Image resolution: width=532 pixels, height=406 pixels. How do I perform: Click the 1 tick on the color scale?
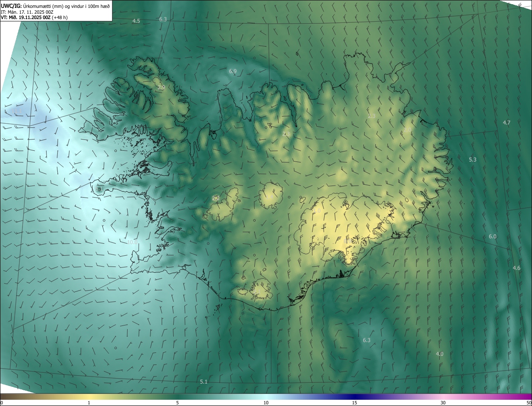pyautogui.click(x=89, y=403)
